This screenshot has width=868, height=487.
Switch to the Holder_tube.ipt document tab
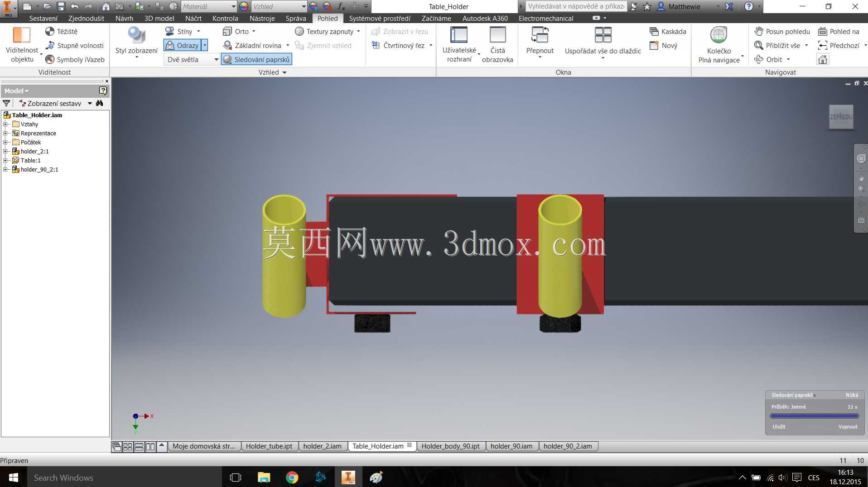269,446
